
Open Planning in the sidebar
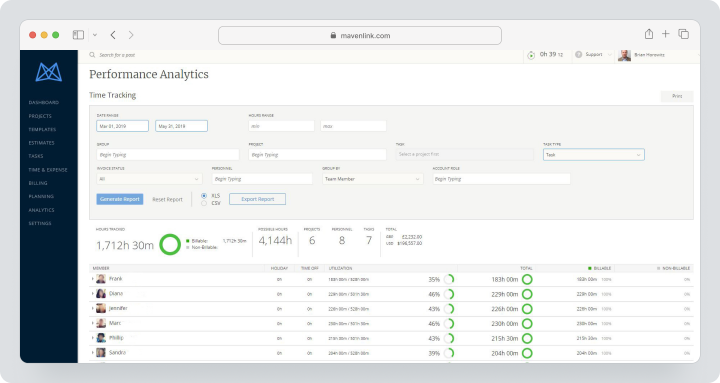coord(41,197)
